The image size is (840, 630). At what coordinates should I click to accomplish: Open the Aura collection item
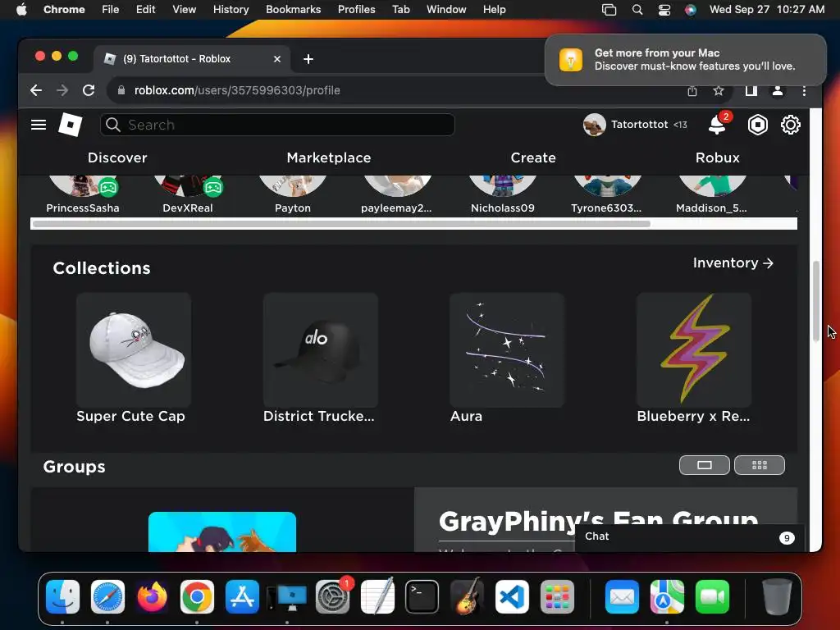tap(506, 358)
